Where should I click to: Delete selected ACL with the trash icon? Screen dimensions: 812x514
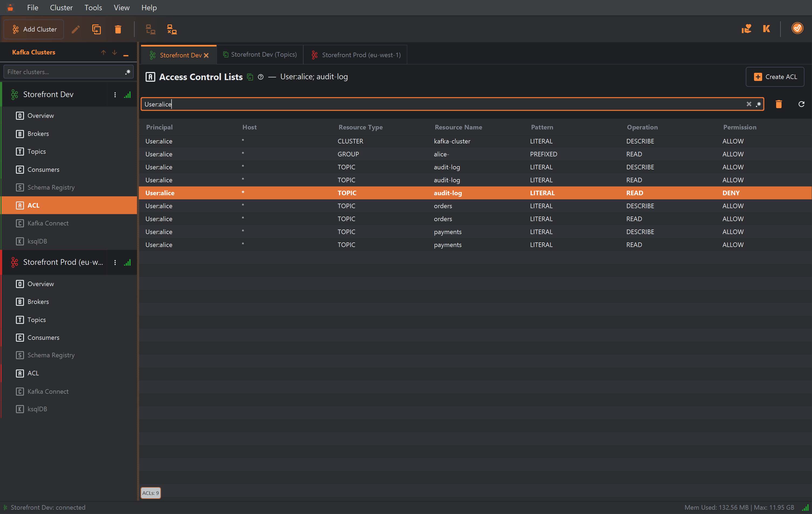779,104
